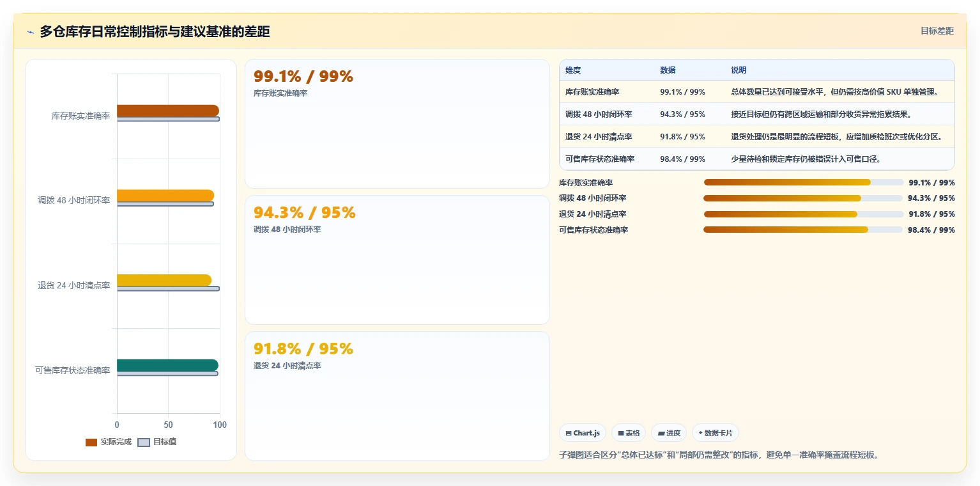Click table value 91.8% / 95%
The height and width of the screenshot is (486, 980).
click(682, 137)
